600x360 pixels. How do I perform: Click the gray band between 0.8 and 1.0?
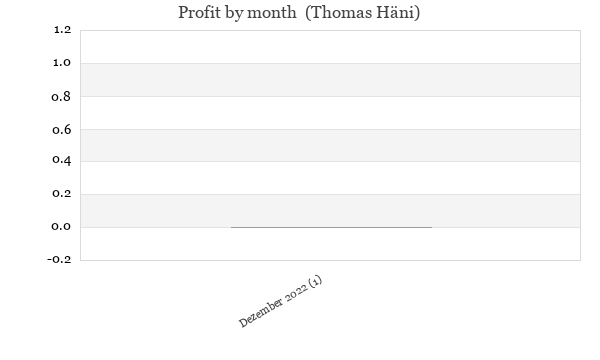[331, 80]
